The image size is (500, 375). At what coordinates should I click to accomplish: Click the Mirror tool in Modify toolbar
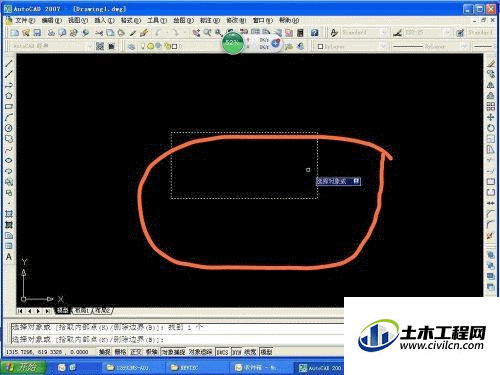point(491,85)
